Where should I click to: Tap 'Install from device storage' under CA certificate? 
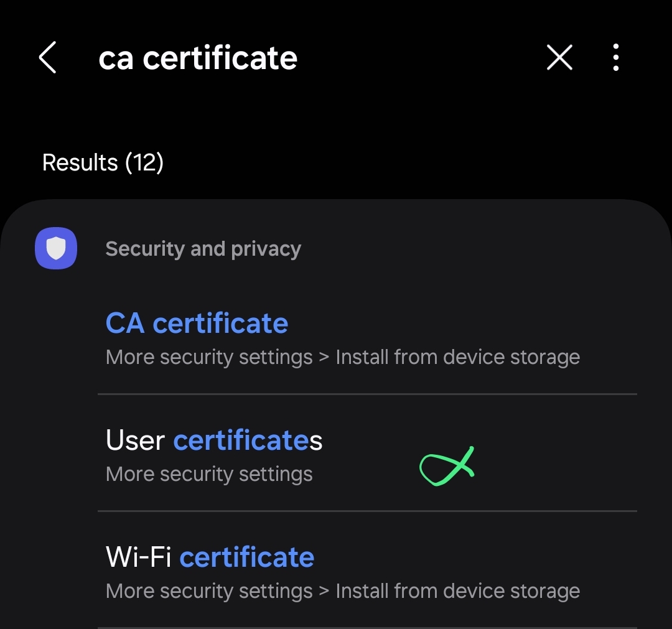tap(458, 357)
